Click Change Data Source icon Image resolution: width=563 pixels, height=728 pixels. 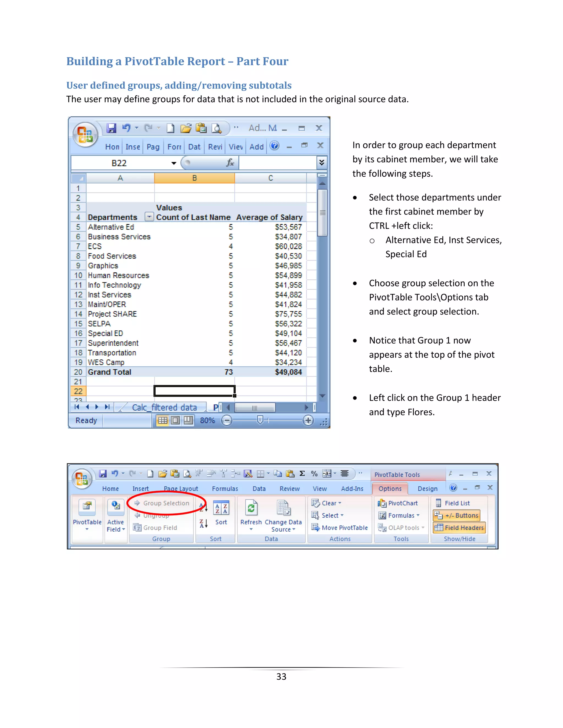click(283, 508)
